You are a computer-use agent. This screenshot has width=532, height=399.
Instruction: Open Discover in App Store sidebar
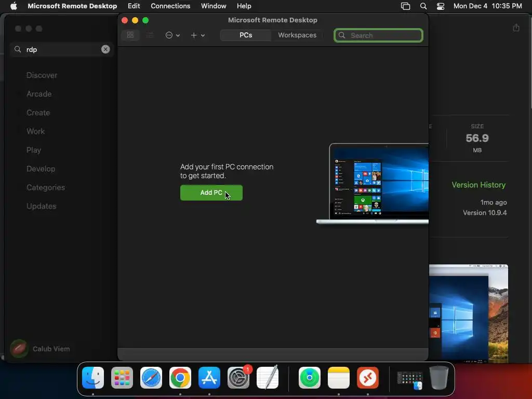pos(42,75)
